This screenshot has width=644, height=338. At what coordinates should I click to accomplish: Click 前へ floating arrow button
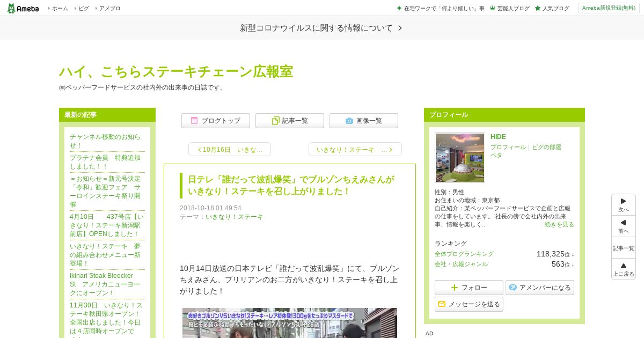click(624, 226)
